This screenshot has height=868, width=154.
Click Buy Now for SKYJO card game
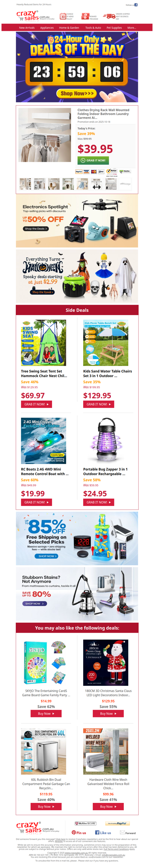click(x=46, y=714)
